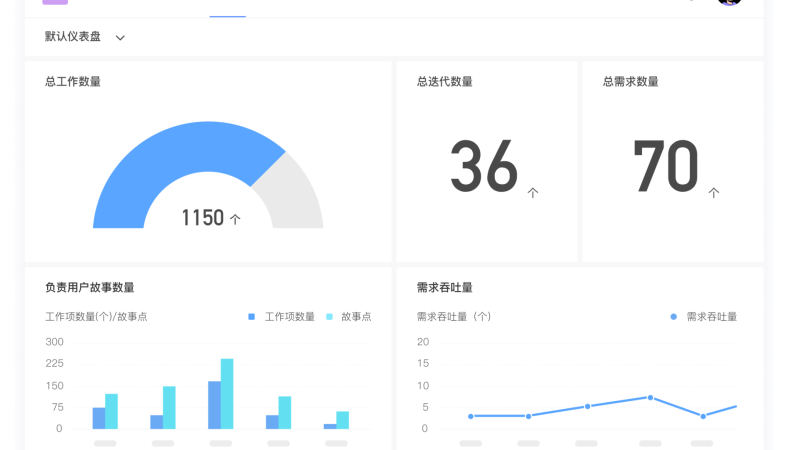Click the 需求吞吐量 chart title
This screenshot has height=450, width=800.
(445, 288)
